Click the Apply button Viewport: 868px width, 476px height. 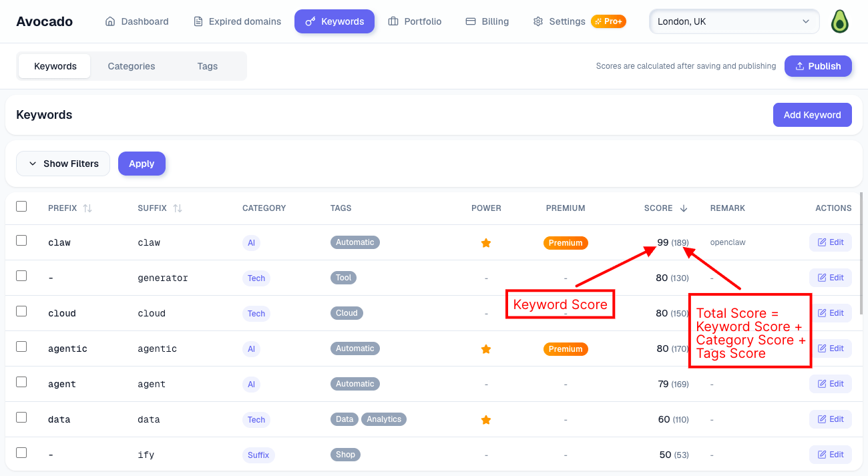click(x=142, y=164)
